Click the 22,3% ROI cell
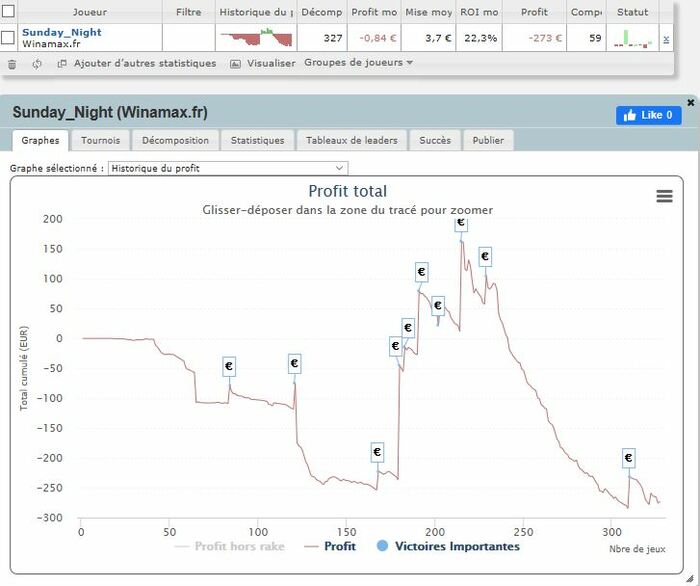The image size is (700, 586). pos(480,38)
